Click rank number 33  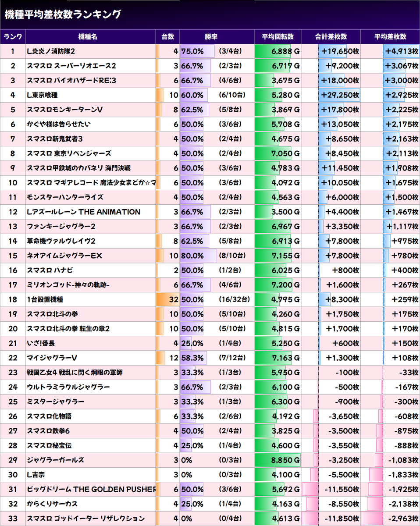click(13, 519)
